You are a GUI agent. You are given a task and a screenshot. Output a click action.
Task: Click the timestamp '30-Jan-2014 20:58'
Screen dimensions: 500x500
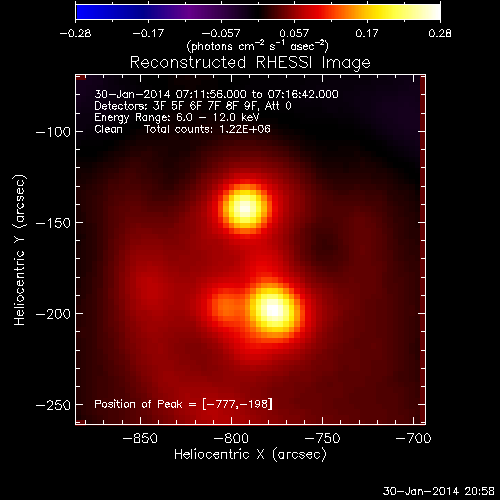coord(439,491)
